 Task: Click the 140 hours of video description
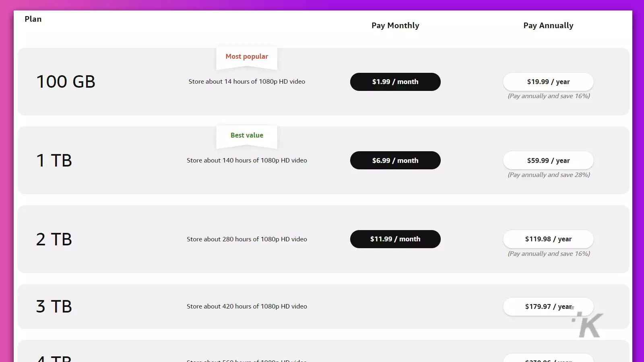pyautogui.click(x=247, y=160)
